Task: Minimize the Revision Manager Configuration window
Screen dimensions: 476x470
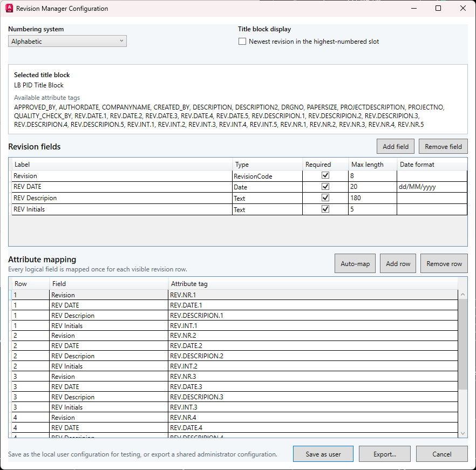Action: pyautogui.click(x=414, y=8)
